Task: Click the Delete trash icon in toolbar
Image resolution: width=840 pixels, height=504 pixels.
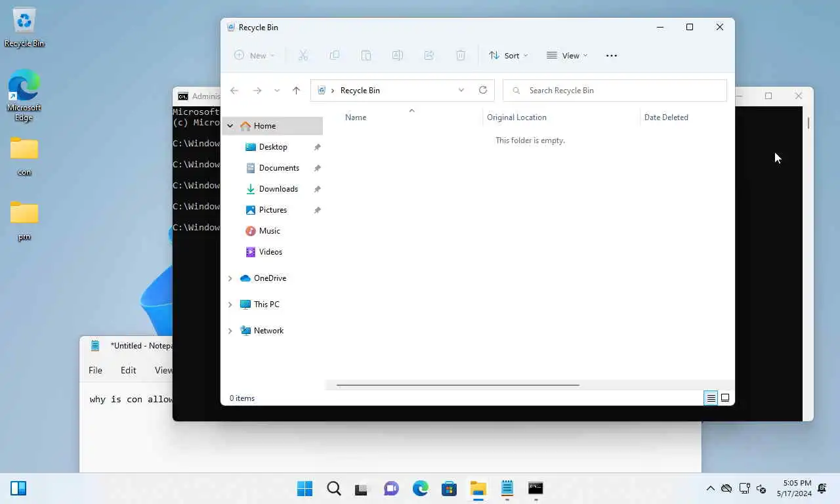Action: pyautogui.click(x=461, y=56)
